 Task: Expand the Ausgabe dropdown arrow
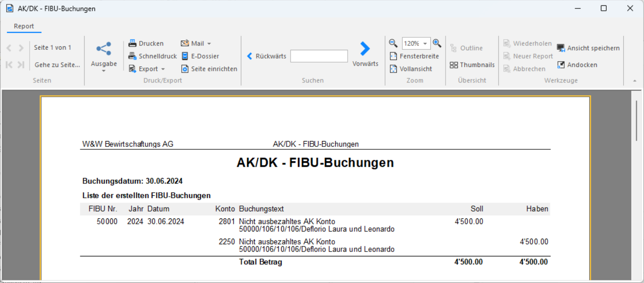coord(104,71)
